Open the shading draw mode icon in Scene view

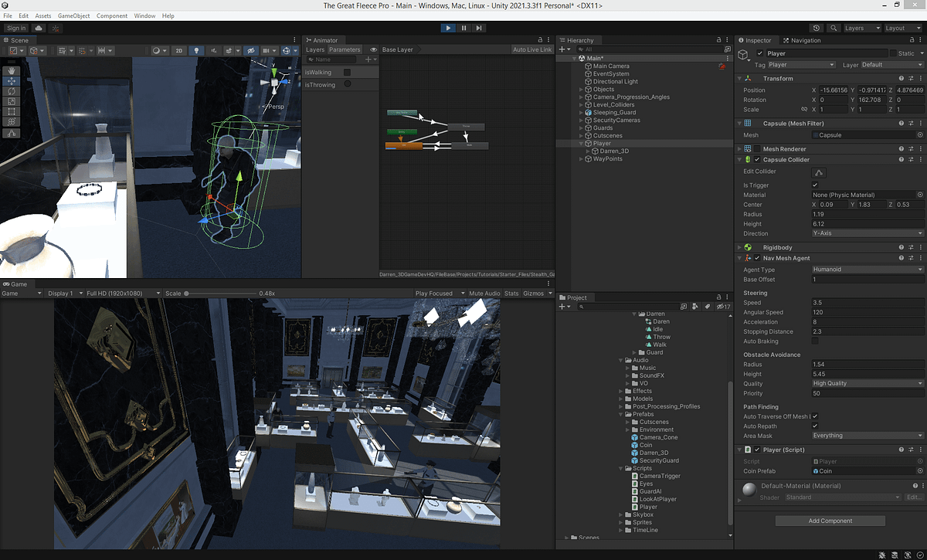[x=157, y=50]
